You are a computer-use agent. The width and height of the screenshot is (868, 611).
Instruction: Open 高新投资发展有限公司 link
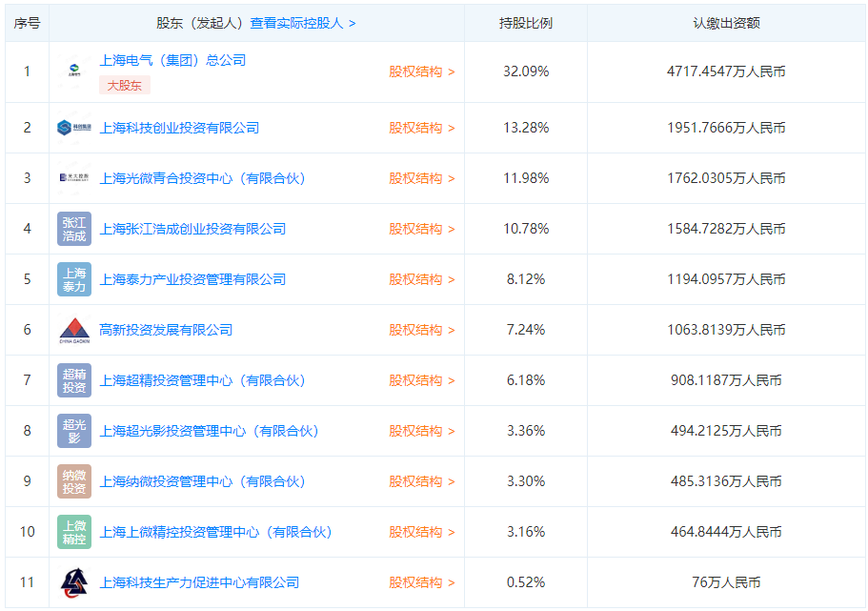point(166,330)
